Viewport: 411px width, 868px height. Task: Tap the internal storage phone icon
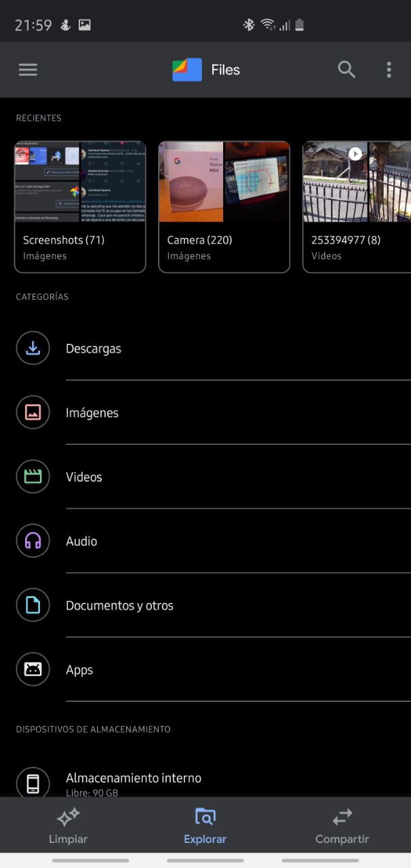(x=33, y=783)
